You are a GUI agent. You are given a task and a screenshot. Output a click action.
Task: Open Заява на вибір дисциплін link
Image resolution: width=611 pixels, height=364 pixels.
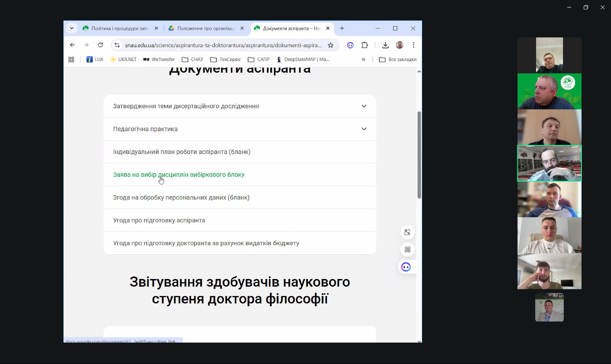(x=179, y=175)
